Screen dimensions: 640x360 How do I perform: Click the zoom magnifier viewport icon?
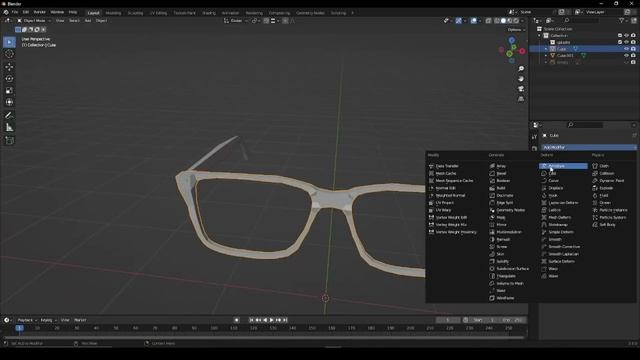pos(521,69)
